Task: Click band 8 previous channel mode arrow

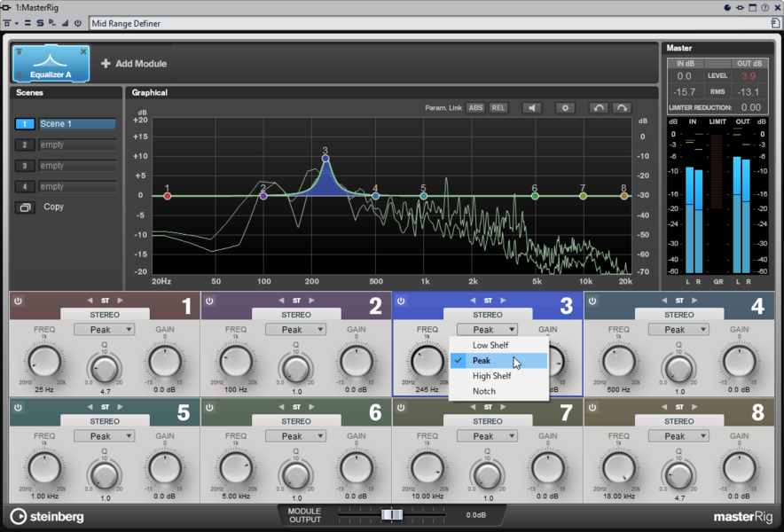Action: [664, 407]
